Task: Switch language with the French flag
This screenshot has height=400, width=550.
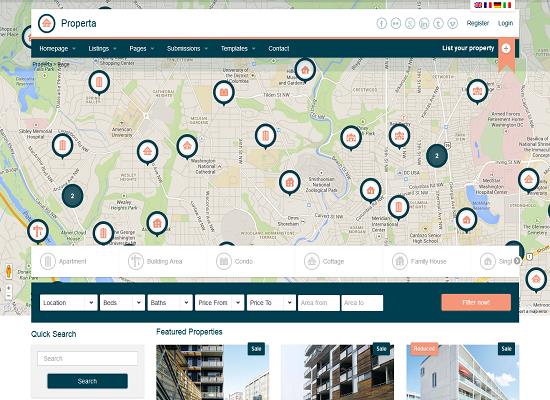Action: 488,5
